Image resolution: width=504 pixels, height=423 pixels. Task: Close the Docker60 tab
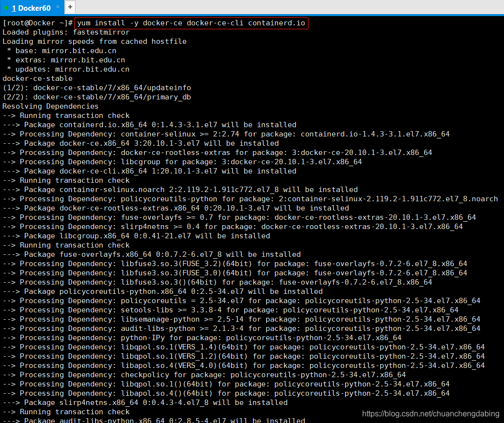(58, 7)
